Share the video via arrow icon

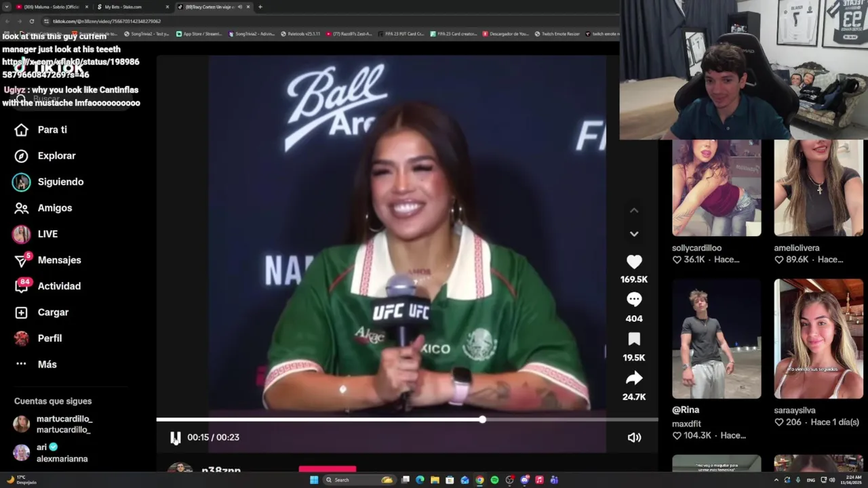point(634,378)
